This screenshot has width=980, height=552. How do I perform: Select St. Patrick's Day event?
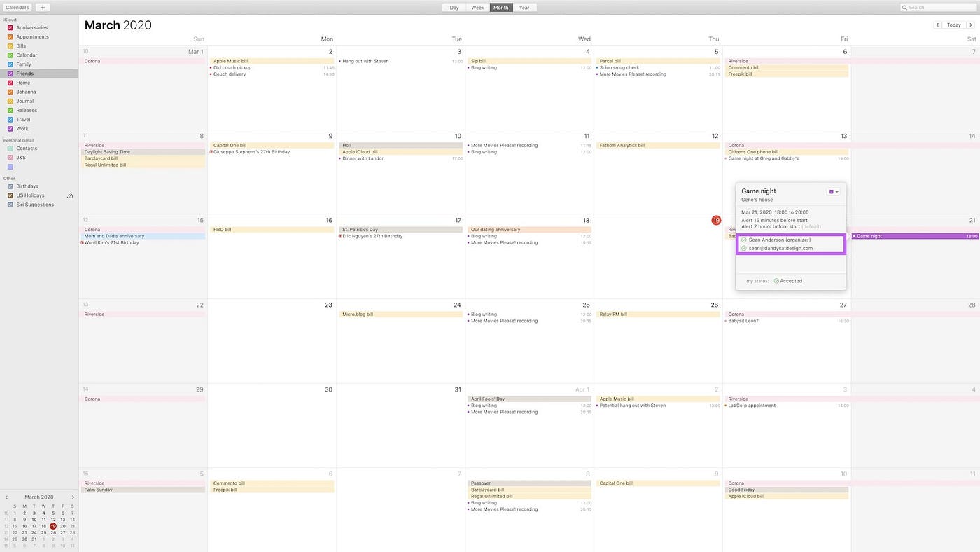[400, 230]
